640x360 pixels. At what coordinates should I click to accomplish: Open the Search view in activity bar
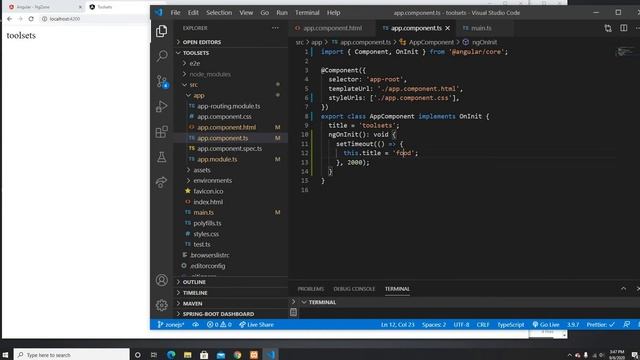(162, 56)
